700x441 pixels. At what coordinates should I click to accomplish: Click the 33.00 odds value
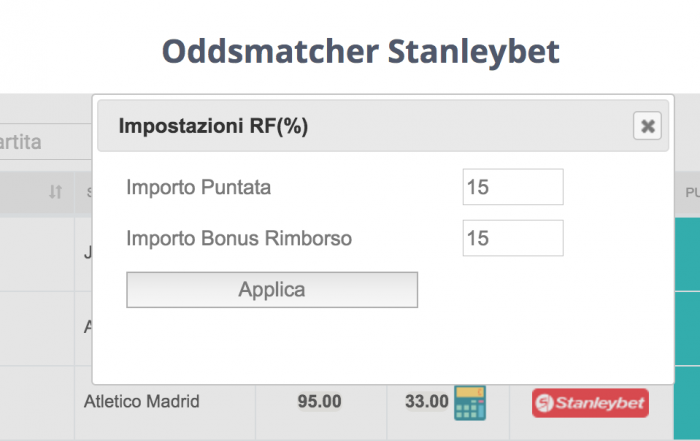tap(426, 401)
